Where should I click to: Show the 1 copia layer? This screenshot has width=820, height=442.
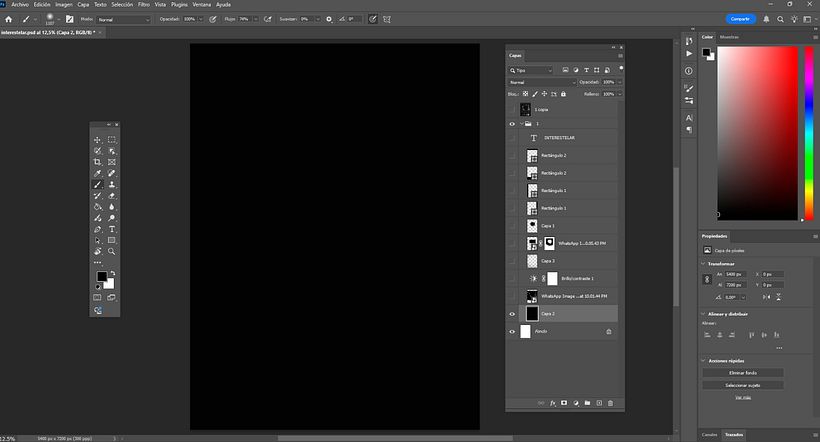tap(512, 109)
